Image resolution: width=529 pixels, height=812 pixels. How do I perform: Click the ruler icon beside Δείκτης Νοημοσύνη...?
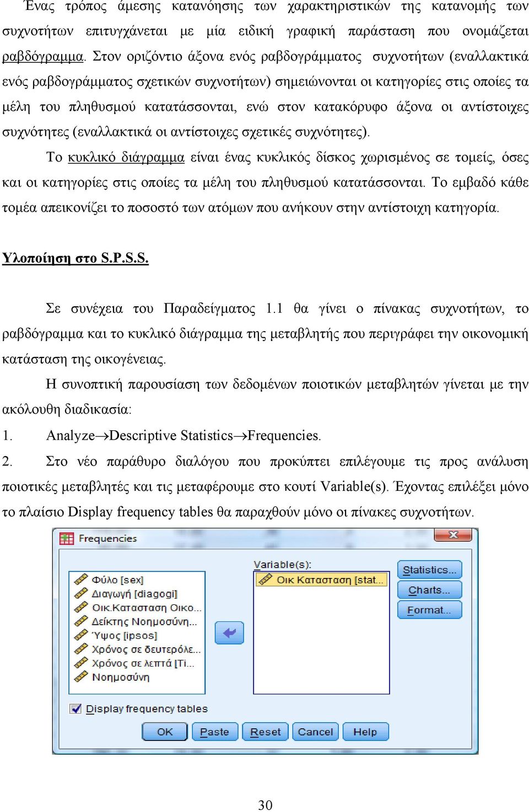82,621
